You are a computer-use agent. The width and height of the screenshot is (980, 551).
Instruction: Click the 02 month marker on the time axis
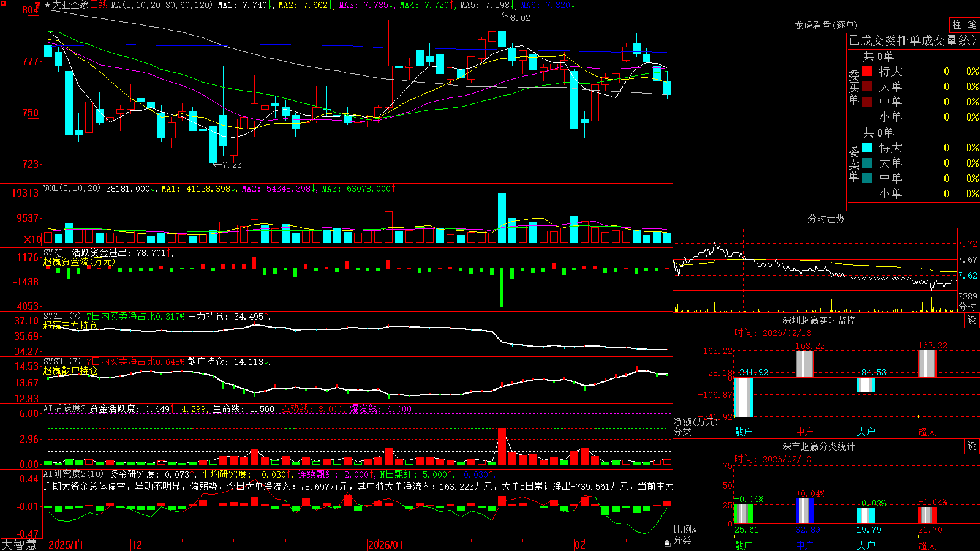pos(579,545)
